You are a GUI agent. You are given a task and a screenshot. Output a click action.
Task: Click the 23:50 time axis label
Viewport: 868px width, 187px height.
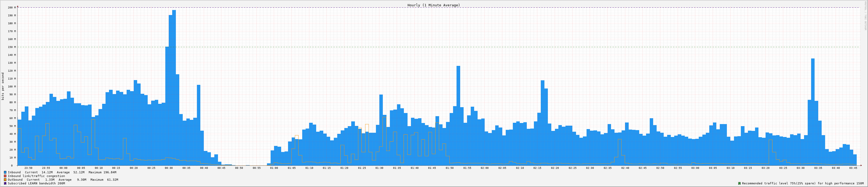(x=28, y=168)
